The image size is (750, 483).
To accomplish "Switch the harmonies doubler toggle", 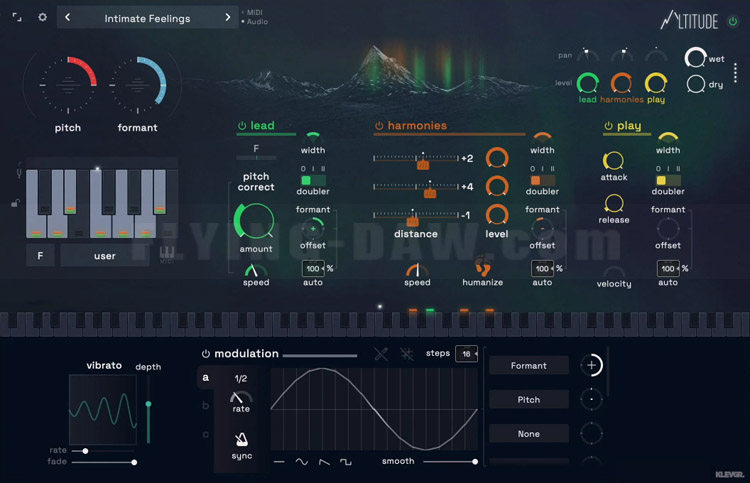I will (542, 180).
